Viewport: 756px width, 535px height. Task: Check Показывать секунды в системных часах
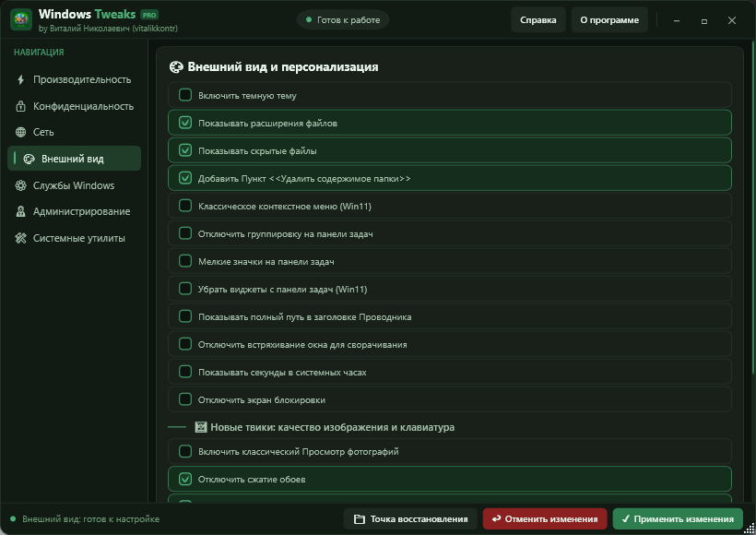click(x=185, y=372)
